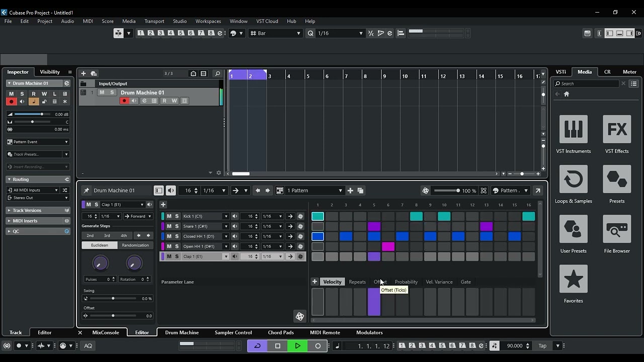
Task: Click the large dice randomize icon in Parameter Lane
Action: 300,316
